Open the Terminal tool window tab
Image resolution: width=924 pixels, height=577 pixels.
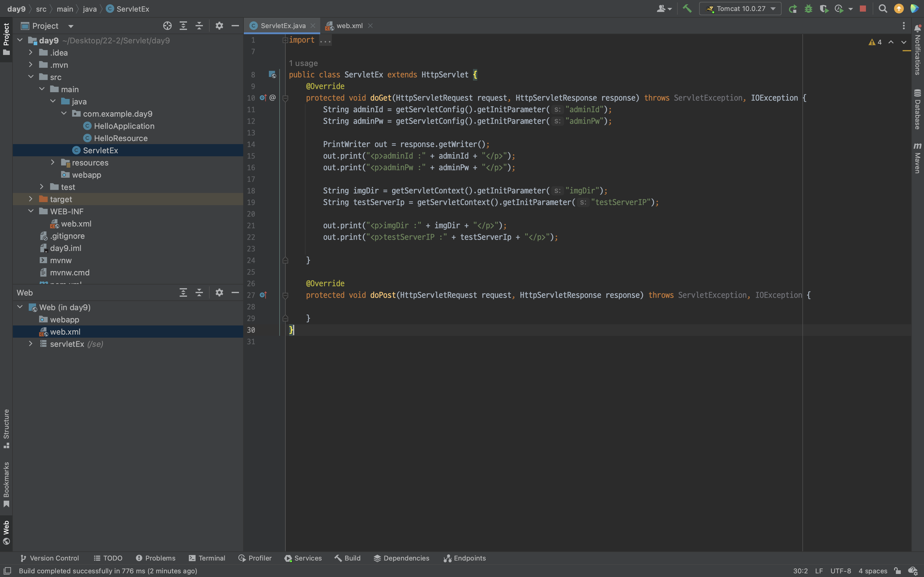coord(207,558)
